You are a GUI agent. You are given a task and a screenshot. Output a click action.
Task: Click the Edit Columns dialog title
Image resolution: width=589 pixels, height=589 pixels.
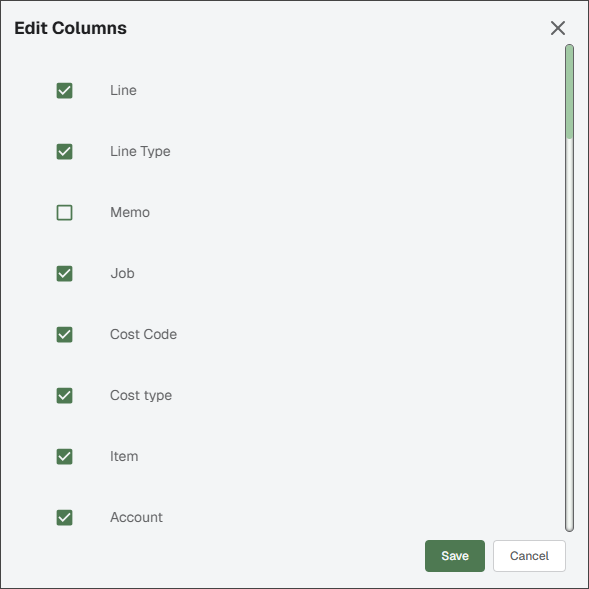click(71, 28)
